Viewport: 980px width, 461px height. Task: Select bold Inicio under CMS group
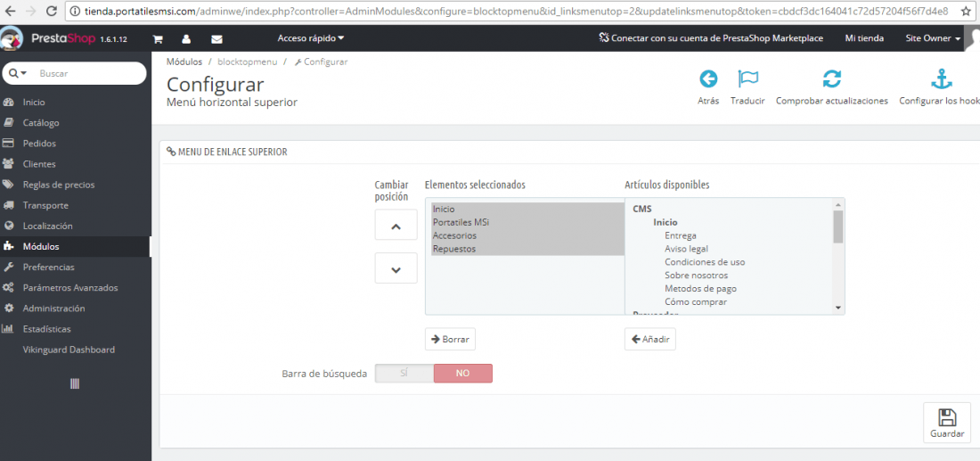[666, 222]
